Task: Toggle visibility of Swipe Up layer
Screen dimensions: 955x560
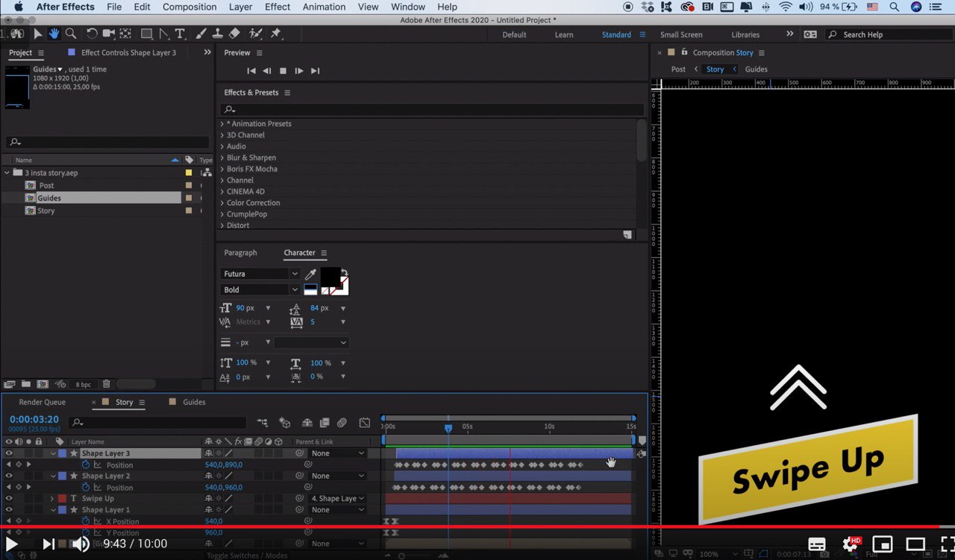Action: 9,499
